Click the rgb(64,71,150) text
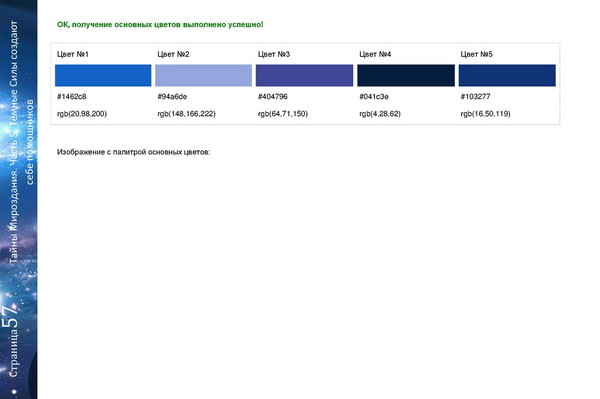Screen dimensions: 600x399 [x=283, y=114]
